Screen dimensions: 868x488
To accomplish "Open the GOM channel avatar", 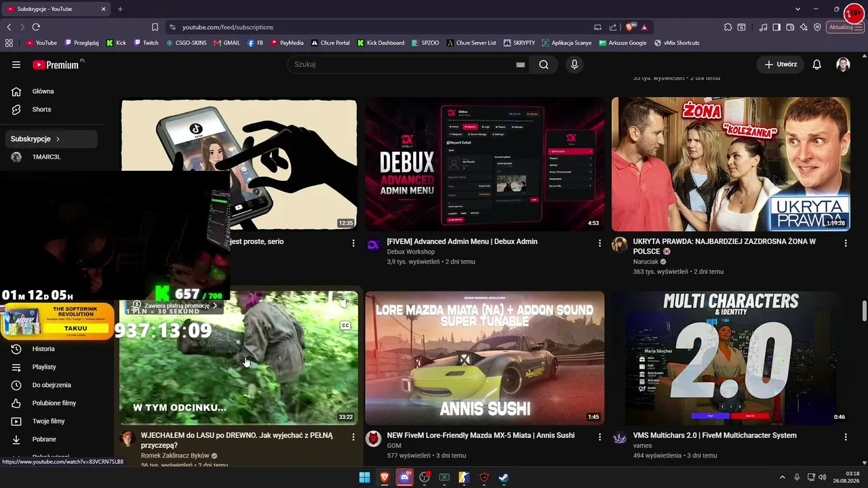I will pyautogui.click(x=374, y=439).
